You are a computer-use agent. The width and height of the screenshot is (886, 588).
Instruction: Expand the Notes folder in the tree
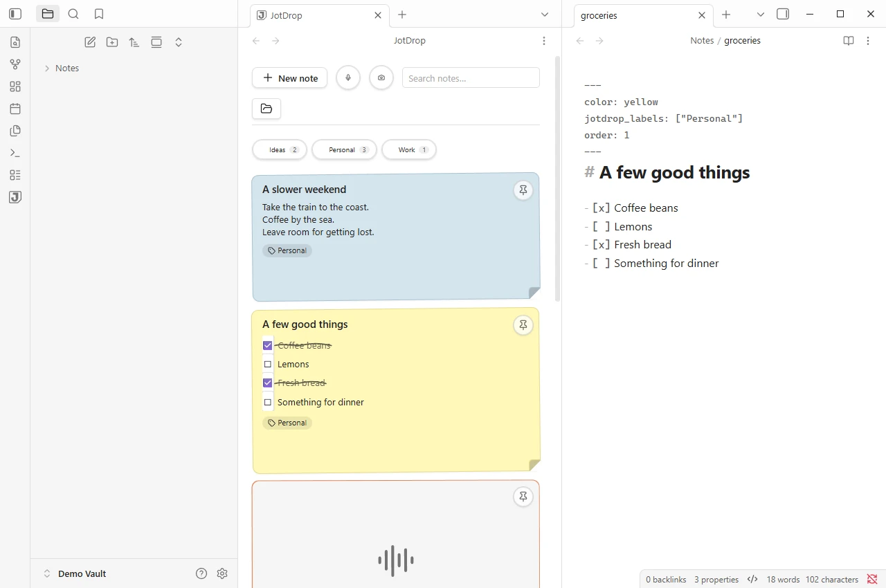coord(47,68)
